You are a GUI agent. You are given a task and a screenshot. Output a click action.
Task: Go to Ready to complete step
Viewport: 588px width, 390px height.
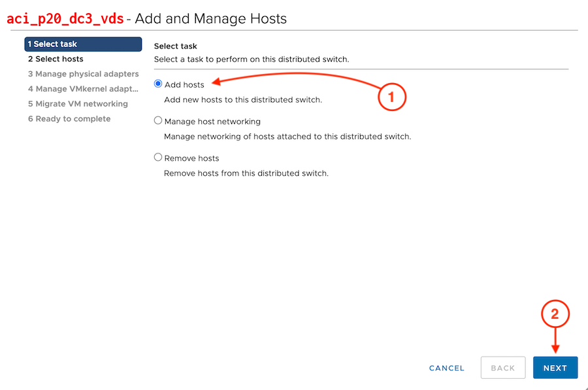coord(69,119)
